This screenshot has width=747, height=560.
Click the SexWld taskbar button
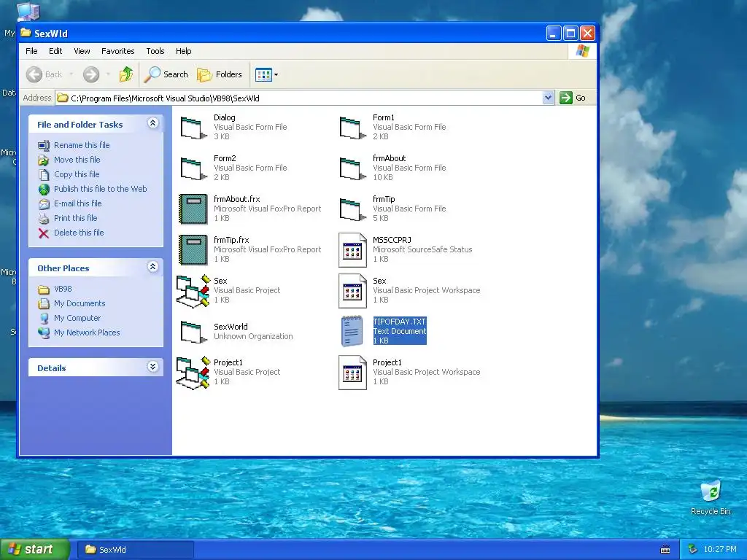tap(136, 550)
